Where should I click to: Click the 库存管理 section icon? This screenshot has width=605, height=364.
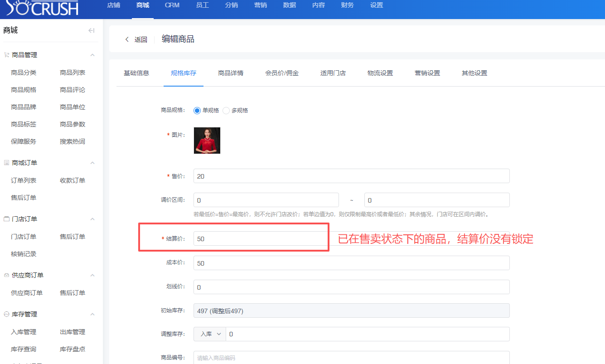(x=6, y=314)
